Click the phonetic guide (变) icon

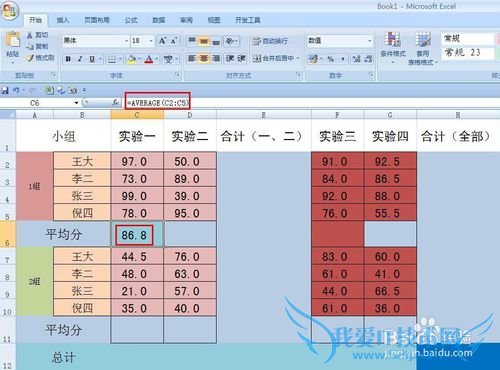coord(168,59)
